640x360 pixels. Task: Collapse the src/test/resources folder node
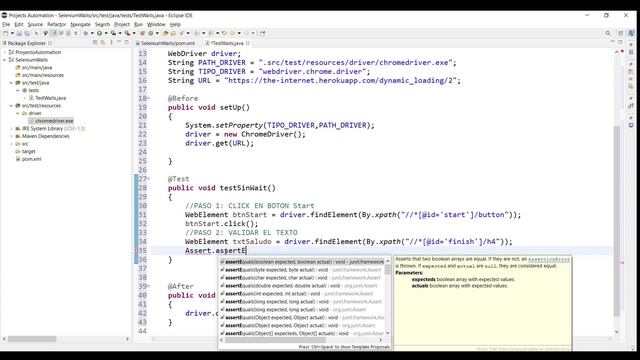11,106
